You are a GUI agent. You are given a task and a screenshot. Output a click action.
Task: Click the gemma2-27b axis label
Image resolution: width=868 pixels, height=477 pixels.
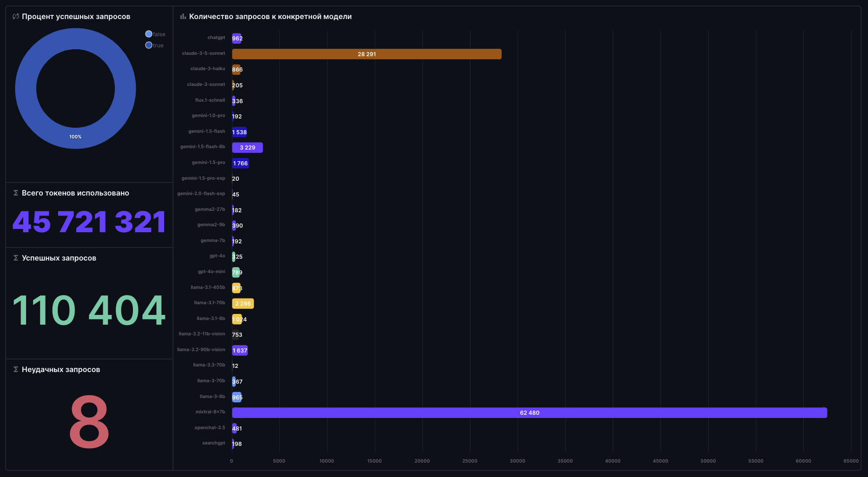coord(210,209)
